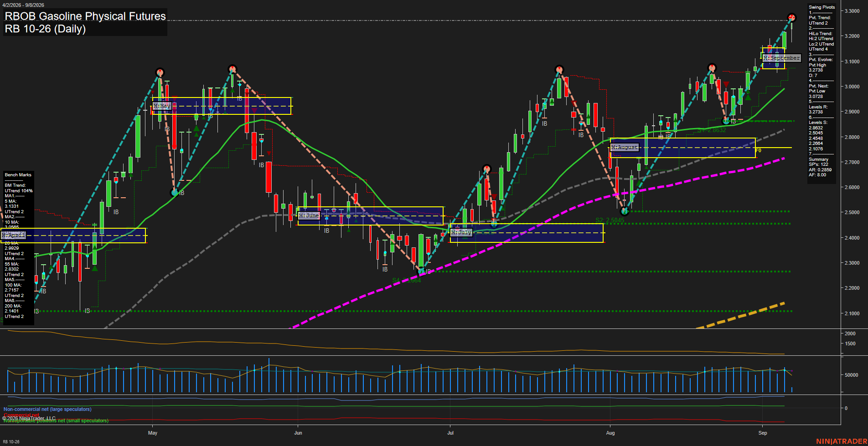Click the Bench Marks panel header

[18, 175]
